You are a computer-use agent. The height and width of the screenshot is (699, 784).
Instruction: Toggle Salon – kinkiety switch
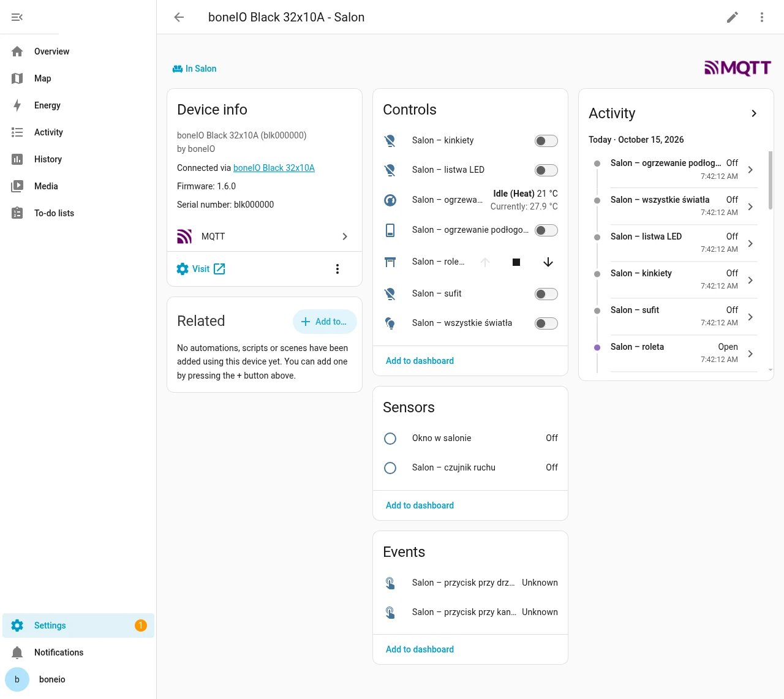[546, 141]
